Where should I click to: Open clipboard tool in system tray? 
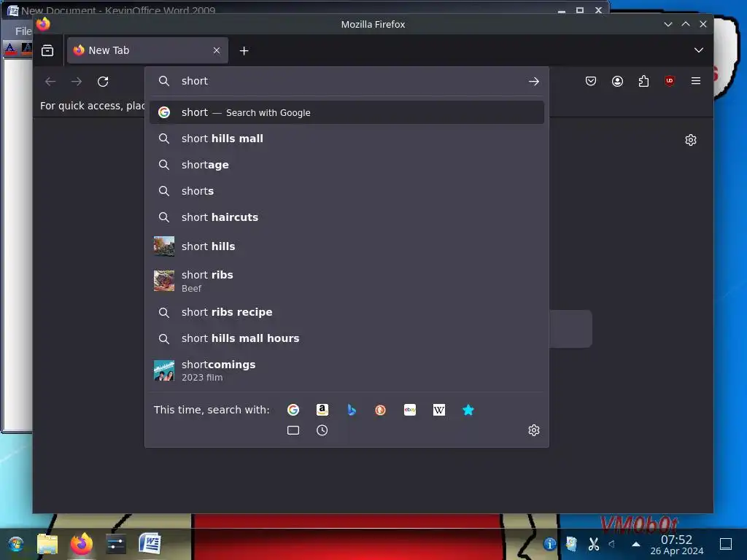571,544
